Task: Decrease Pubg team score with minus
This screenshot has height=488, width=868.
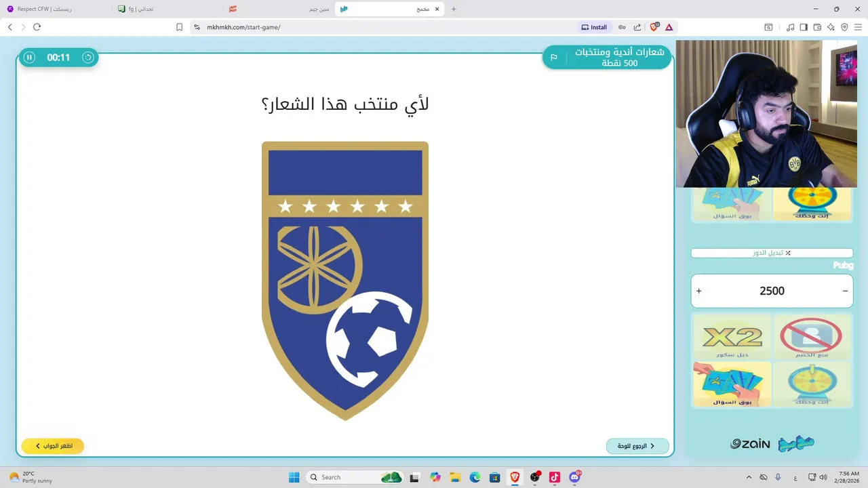Action: [x=845, y=291]
